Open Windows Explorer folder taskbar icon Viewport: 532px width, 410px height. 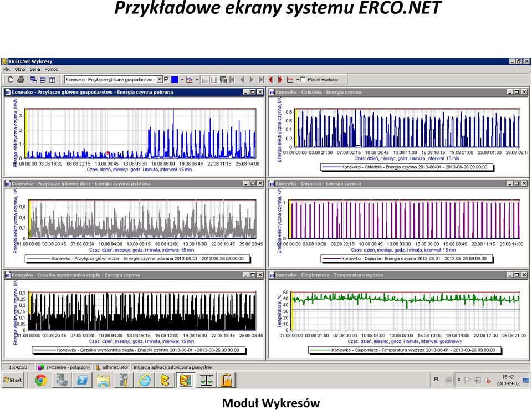[103, 380]
